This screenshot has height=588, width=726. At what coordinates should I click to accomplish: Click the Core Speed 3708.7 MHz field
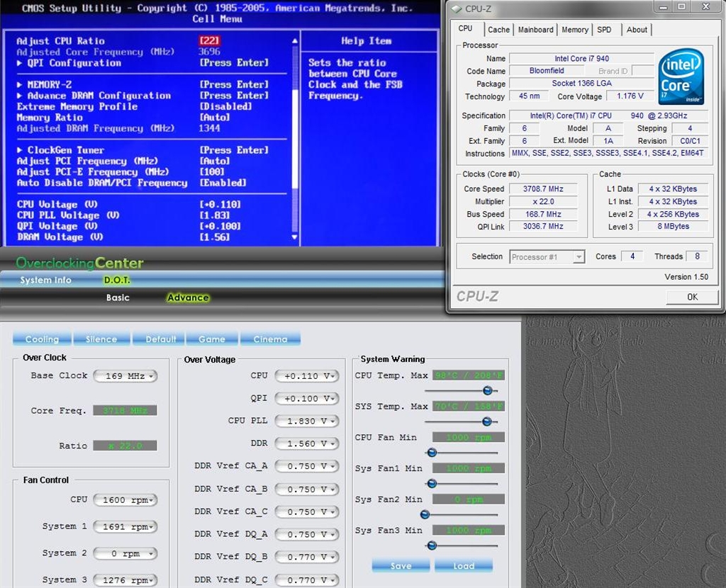(543, 188)
